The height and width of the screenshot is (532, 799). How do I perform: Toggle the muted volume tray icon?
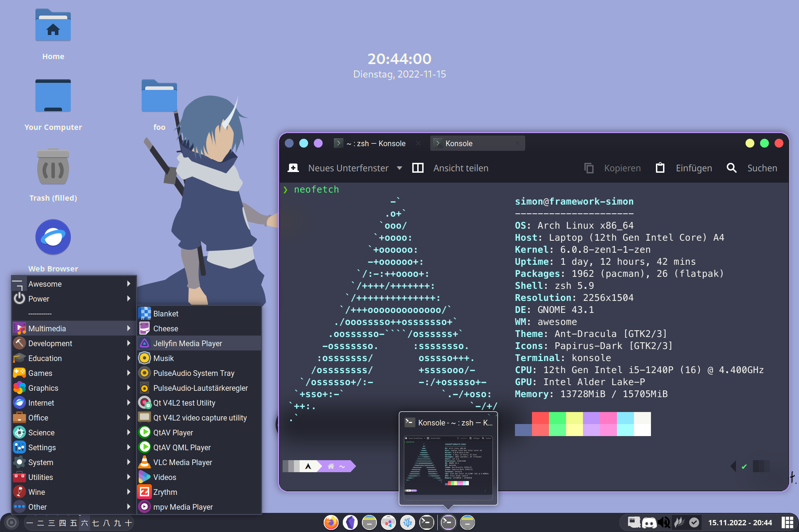664,522
